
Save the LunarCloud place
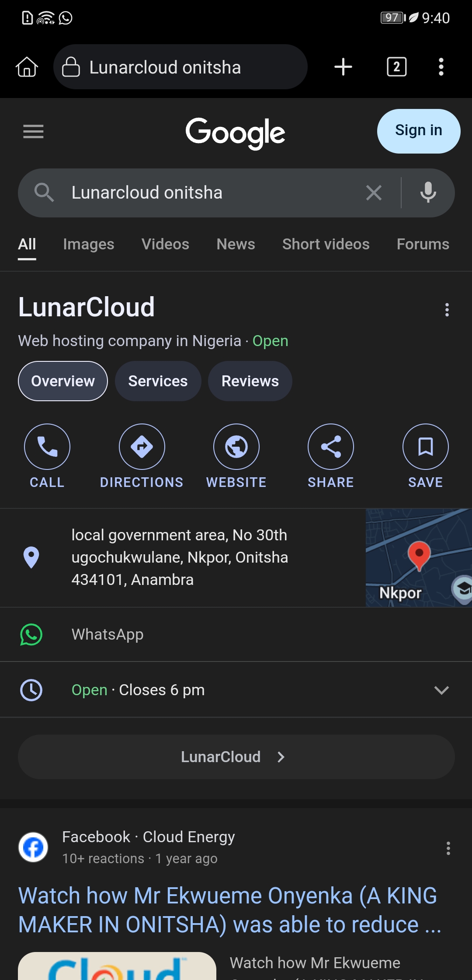coord(425,447)
